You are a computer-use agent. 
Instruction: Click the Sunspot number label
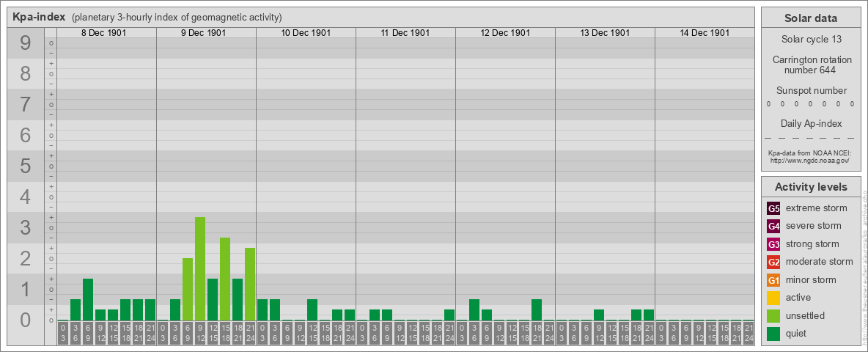811,90
